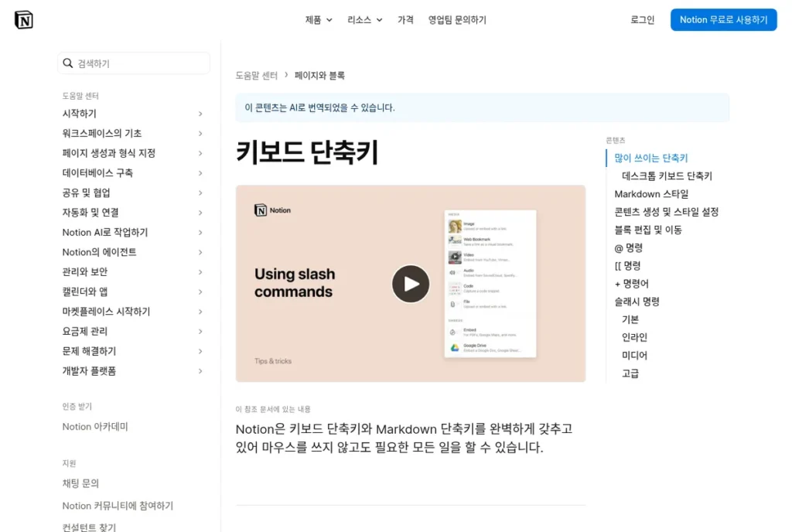Open 요금제 관리 sidebar item
Viewport: 792px width, 532px height.
click(x=85, y=331)
